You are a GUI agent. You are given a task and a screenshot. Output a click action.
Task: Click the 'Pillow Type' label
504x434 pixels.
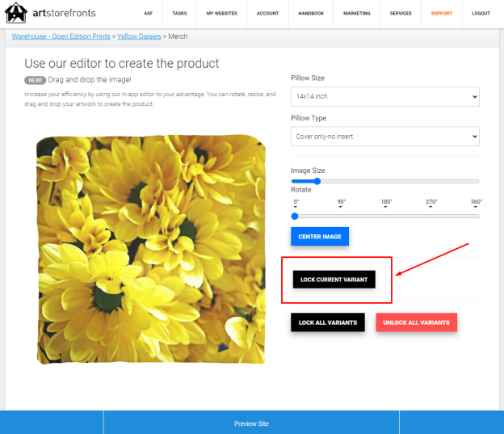tap(309, 118)
